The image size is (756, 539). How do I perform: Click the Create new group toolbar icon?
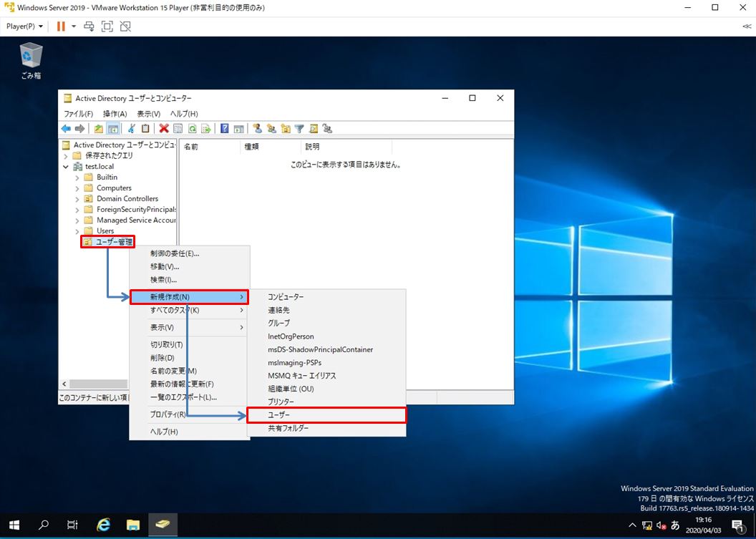(x=271, y=129)
